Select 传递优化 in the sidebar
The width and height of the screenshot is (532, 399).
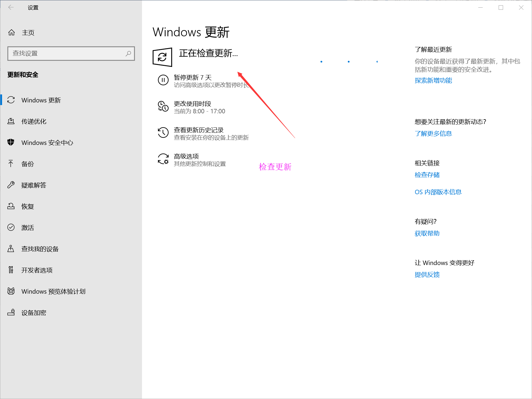[34, 121]
